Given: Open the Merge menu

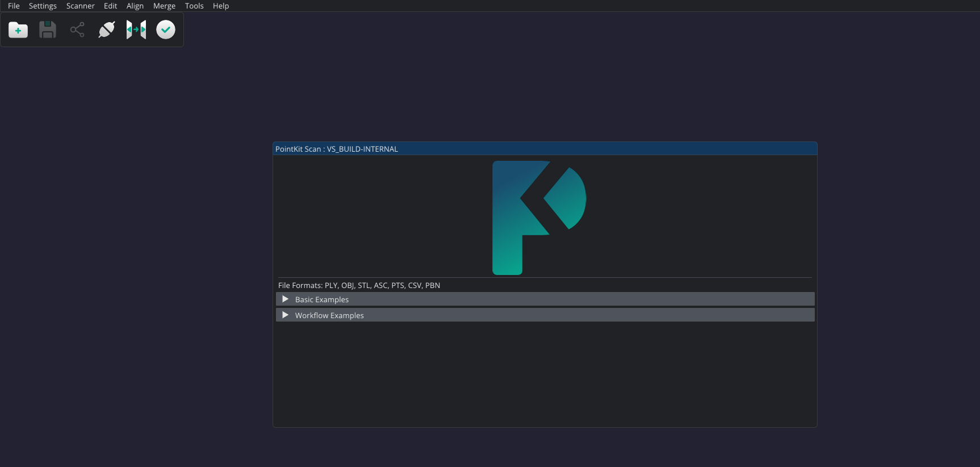Looking at the screenshot, I should click(x=164, y=6).
